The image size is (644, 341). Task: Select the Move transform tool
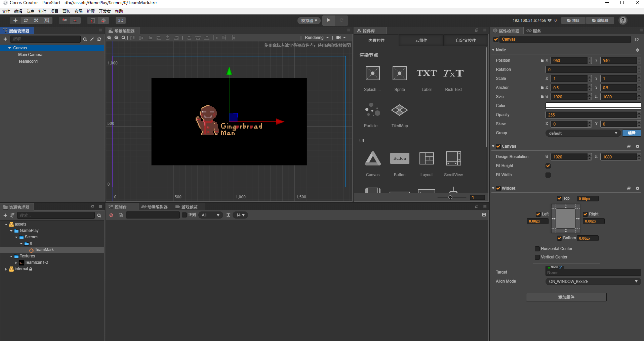[x=15, y=20]
